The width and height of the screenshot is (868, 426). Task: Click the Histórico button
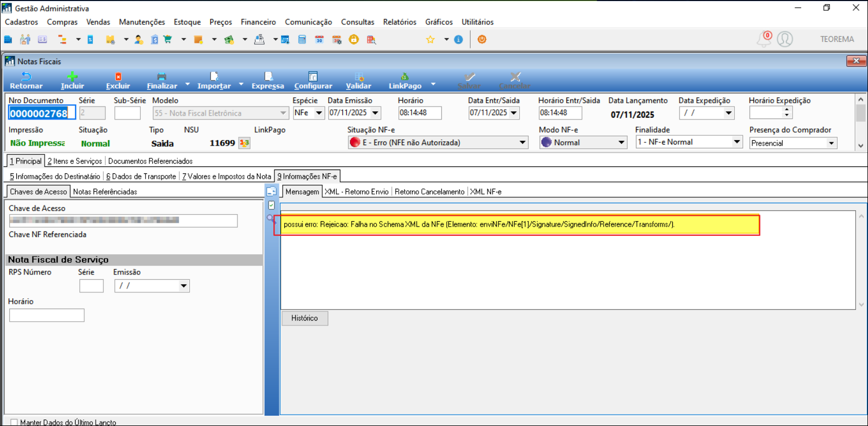click(304, 318)
